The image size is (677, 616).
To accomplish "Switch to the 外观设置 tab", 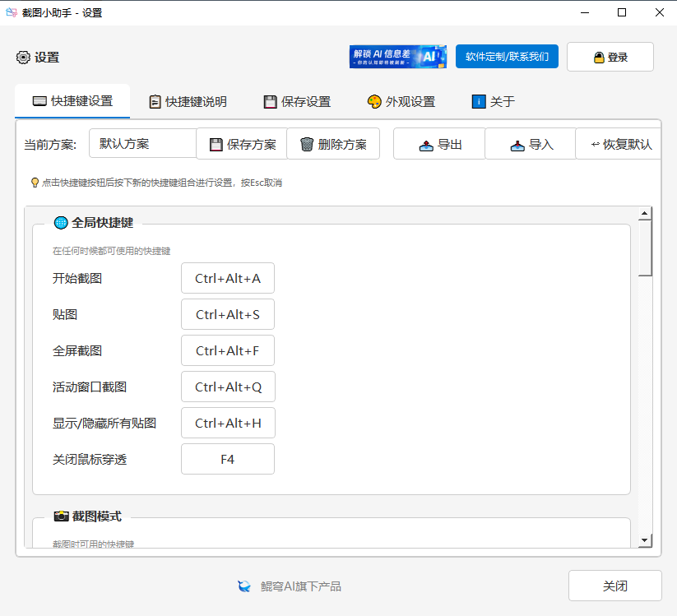I will [x=401, y=101].
